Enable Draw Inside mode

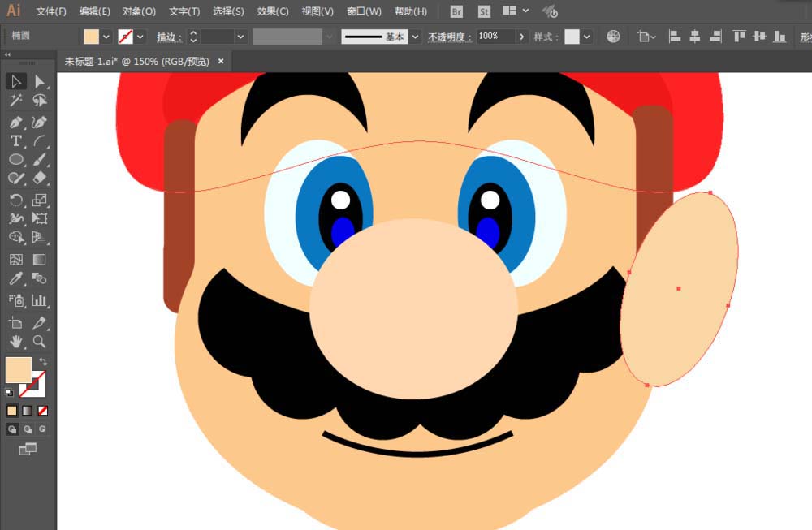pos(42,429)
